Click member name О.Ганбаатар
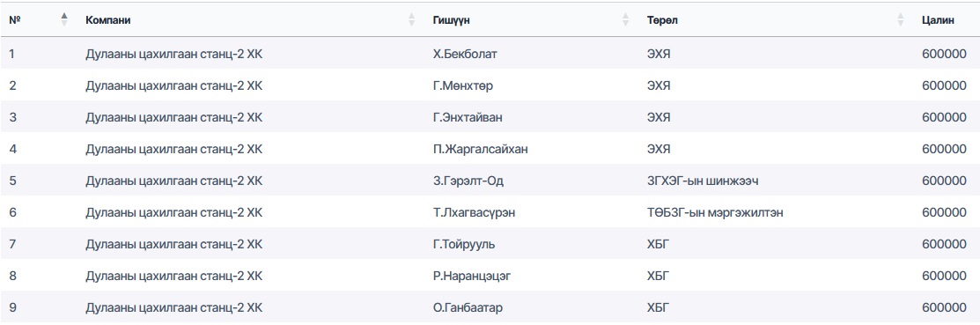Viewport: 980px width, 325px height. coord(468,308)
